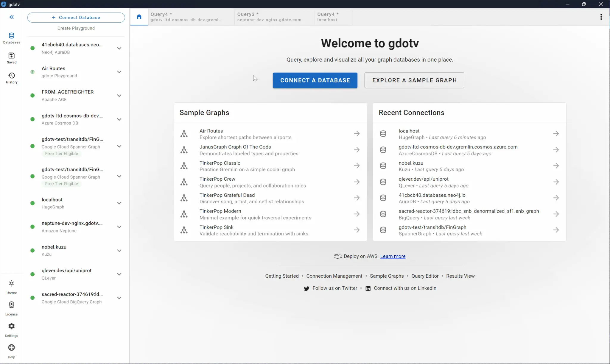Click the green status dot beside nobel.kuzu
The image size is (610, 364).
[x=32, y=250]
